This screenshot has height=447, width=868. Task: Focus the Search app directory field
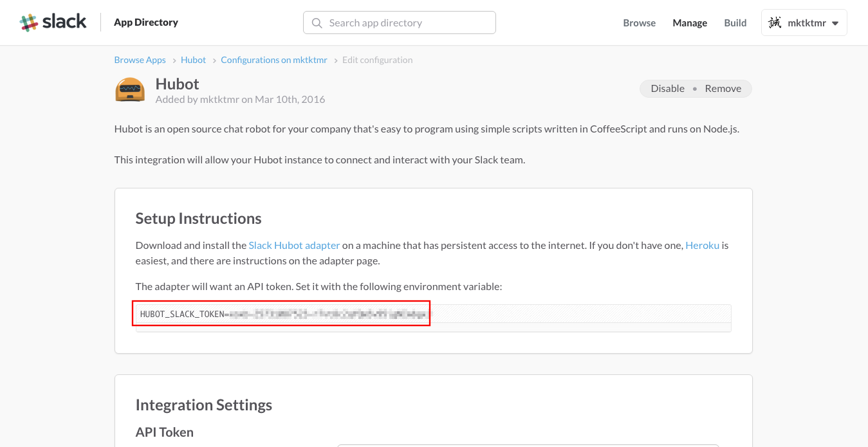(x=400, y=23)
